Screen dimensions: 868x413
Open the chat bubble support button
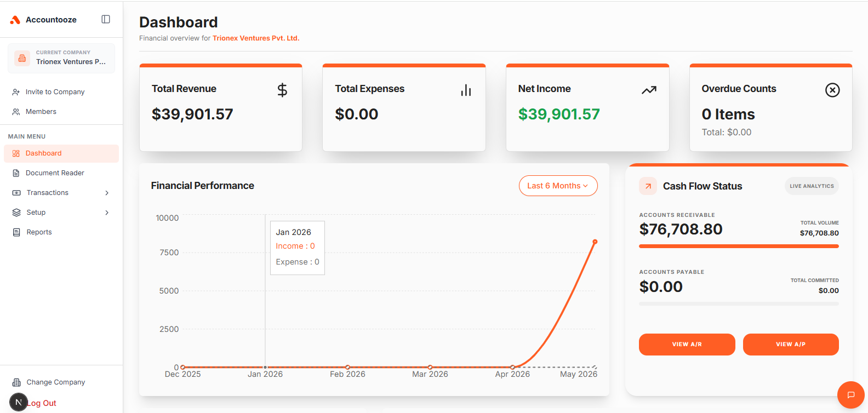851,395
